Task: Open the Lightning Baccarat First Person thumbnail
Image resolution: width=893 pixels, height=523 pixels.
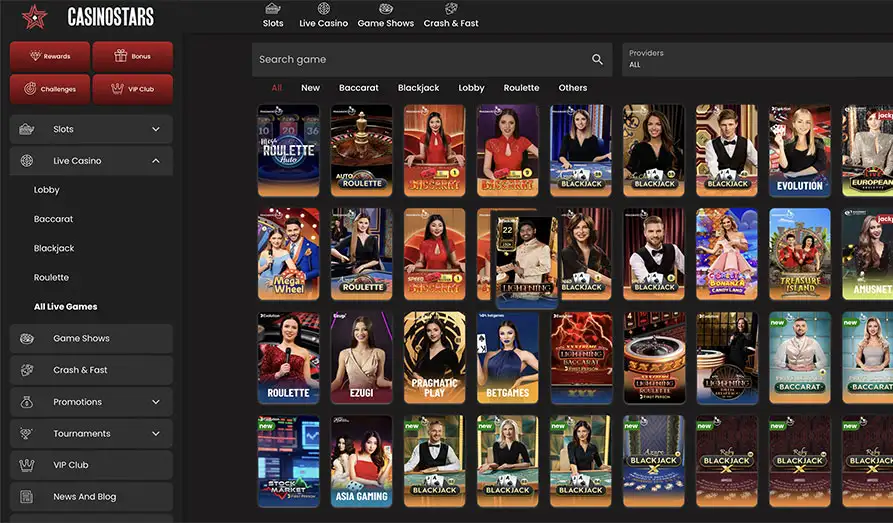Action: pos(581,358)
